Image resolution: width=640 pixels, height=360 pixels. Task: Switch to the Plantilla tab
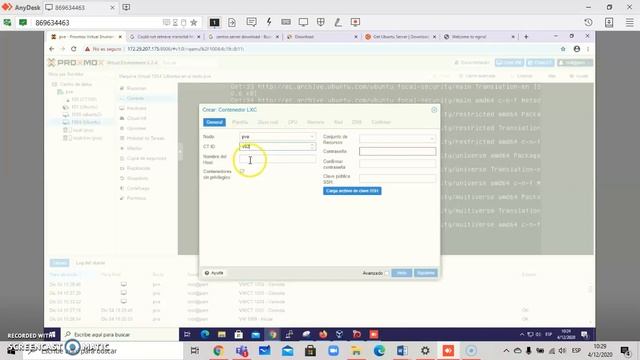[240, 122]
